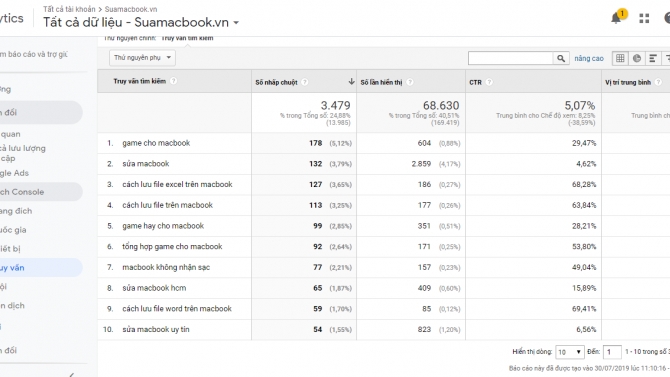Image resolution: width=670 pixels, height=377 pixels.
Task: Sort by Truy vấn tìm kiếm column
Action: coord(139,81)
